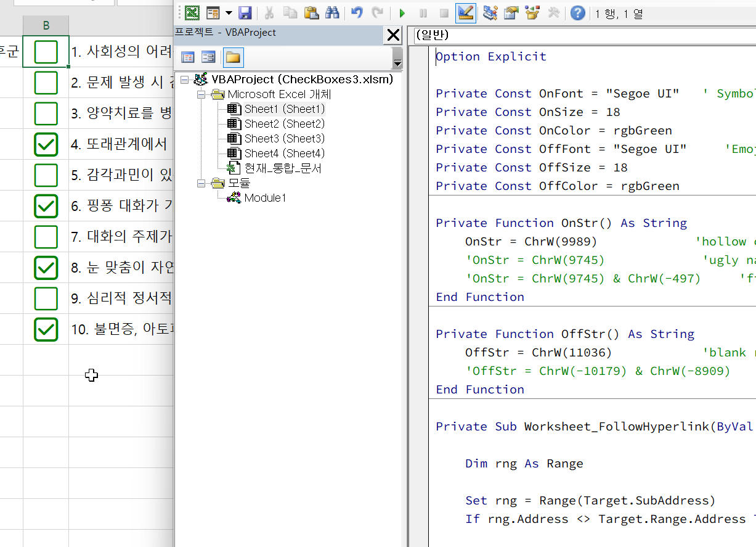Collapse the Microsoft Excel 개체 folder

click(200, 94)
